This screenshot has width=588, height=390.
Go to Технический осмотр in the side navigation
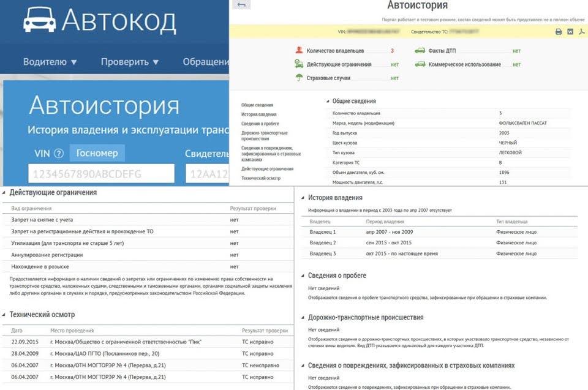click(261, 179)
